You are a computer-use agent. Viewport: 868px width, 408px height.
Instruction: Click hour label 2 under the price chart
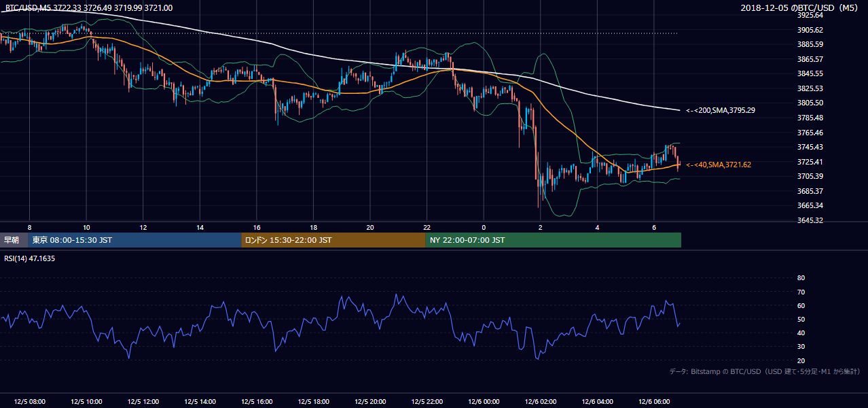coord(540,226)
